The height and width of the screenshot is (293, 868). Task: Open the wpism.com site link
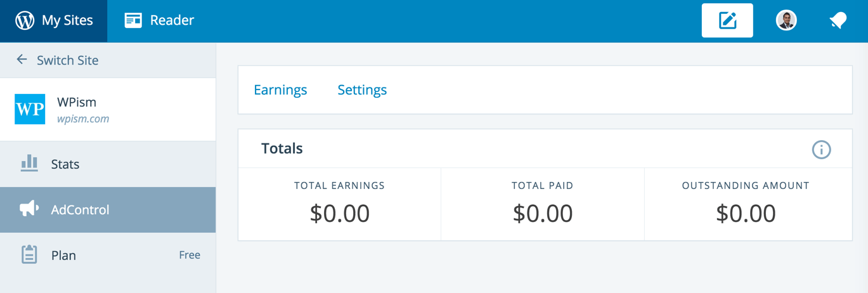83,119
